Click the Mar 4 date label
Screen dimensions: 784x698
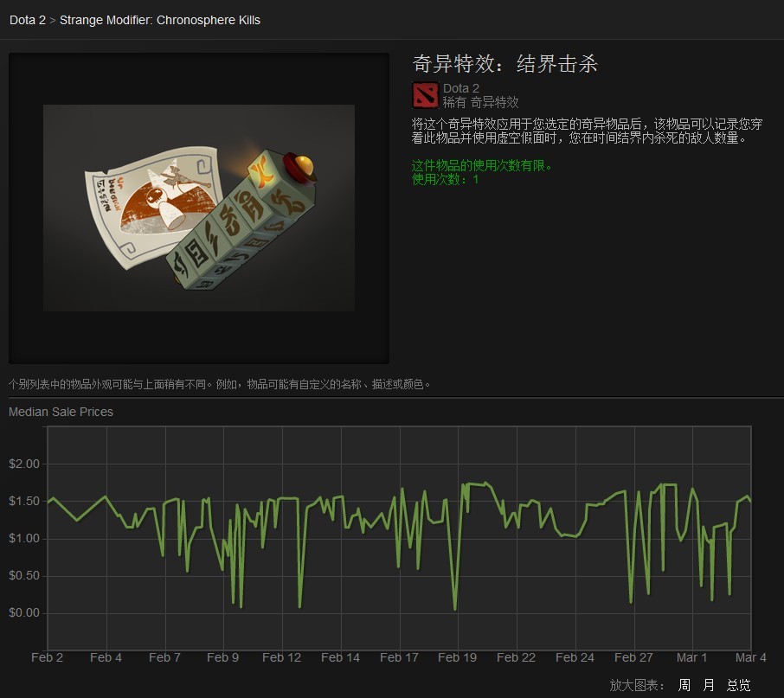click(x=749, y=657)
